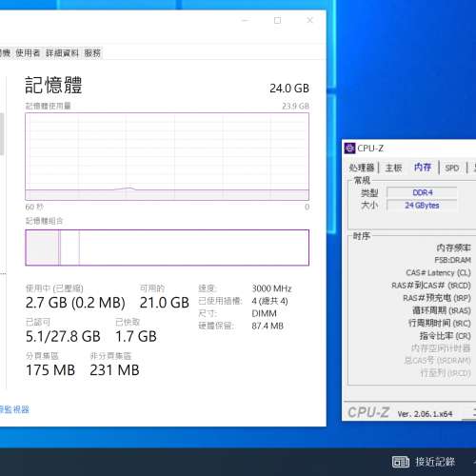
Task: Click the 21.0 GB available value
Action: pos(165,303)
